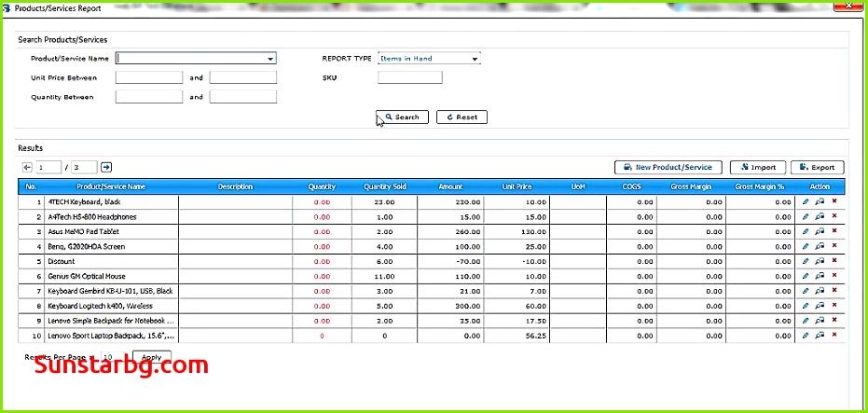868x413 pixels.
Task: Focus the SKU input field
Action: (410, 77)
